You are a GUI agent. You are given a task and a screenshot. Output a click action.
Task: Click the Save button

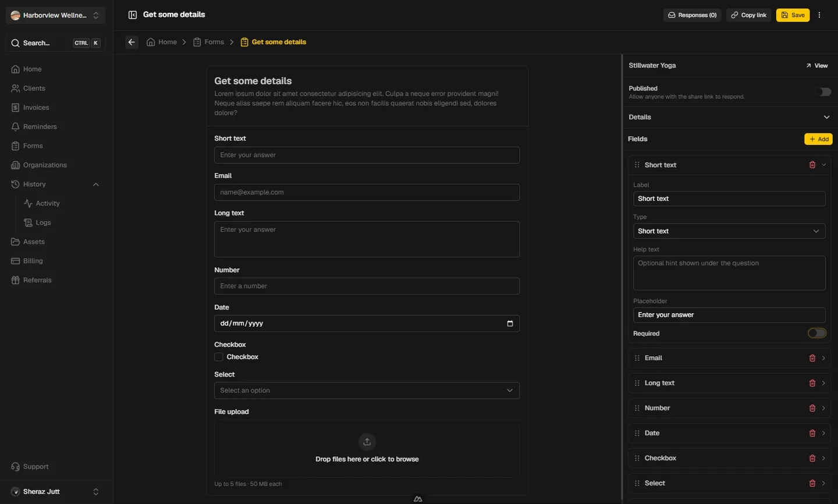coord(793,15)
